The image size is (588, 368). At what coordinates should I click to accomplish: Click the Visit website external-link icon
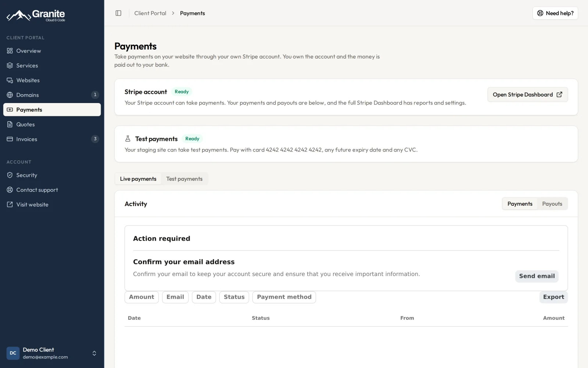(10, 205)
